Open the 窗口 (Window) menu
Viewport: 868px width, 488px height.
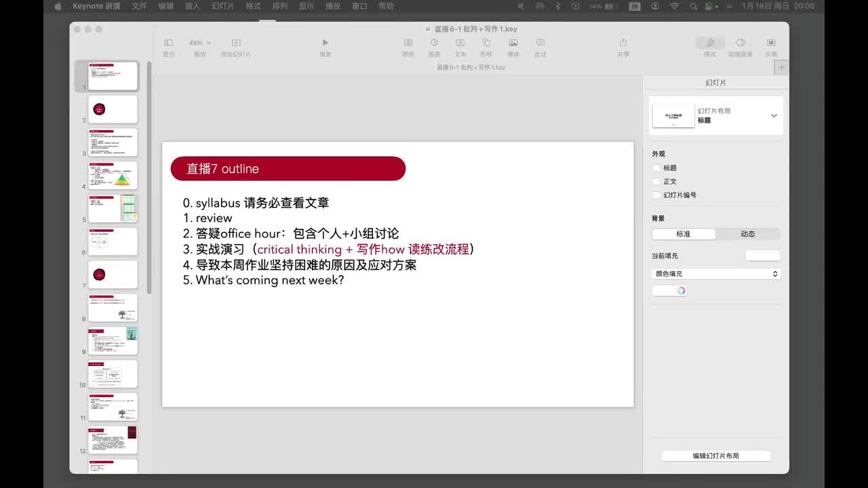click(359, 6)
